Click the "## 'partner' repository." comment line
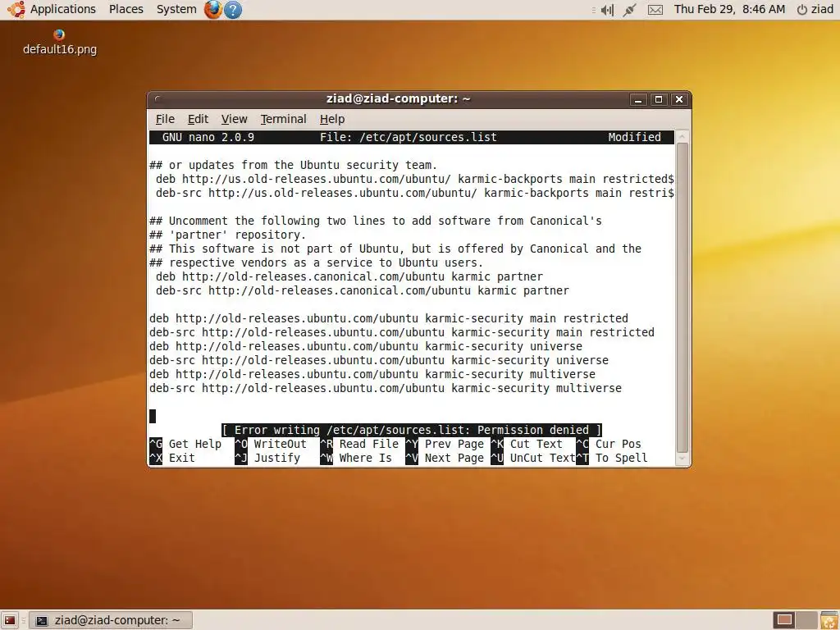Screen dimensions: 840x630 click(x=228, y=235)
